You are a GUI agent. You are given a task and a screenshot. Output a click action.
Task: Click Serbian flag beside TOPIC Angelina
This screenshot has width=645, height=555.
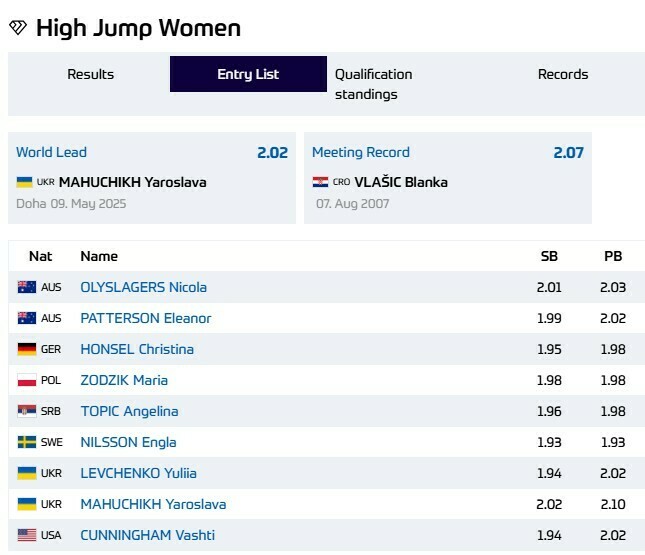[x=27, y=411]
